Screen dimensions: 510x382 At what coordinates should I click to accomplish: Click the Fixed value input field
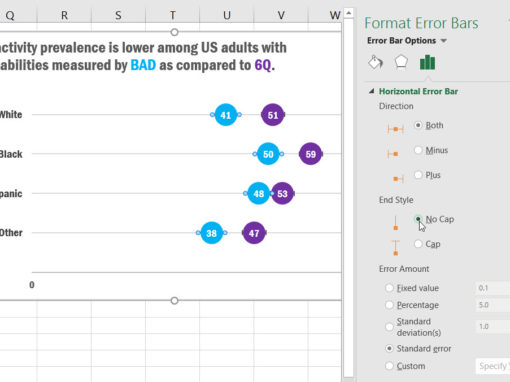(493, 288)
